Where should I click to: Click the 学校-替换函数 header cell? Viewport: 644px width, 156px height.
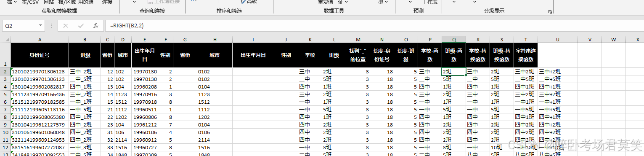(478, 55)
